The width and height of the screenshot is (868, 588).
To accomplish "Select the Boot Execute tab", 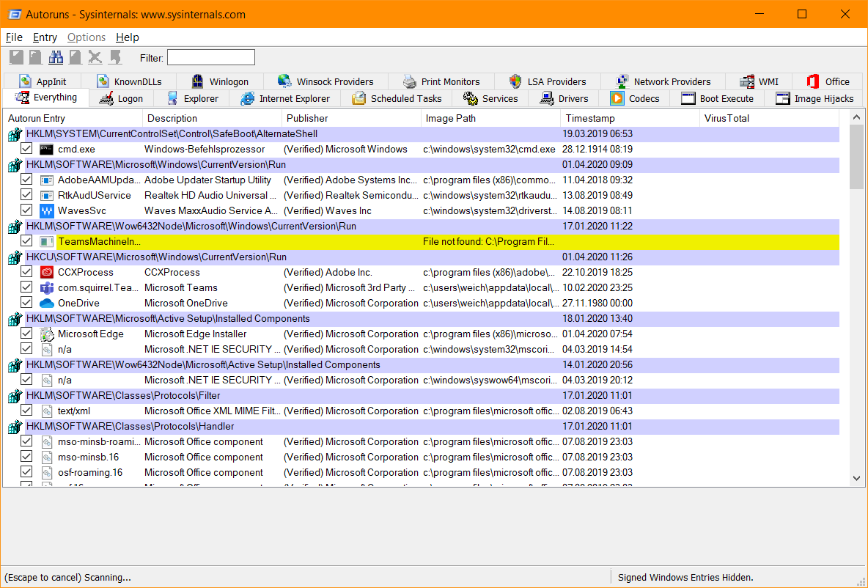I will tap(718, 98).
